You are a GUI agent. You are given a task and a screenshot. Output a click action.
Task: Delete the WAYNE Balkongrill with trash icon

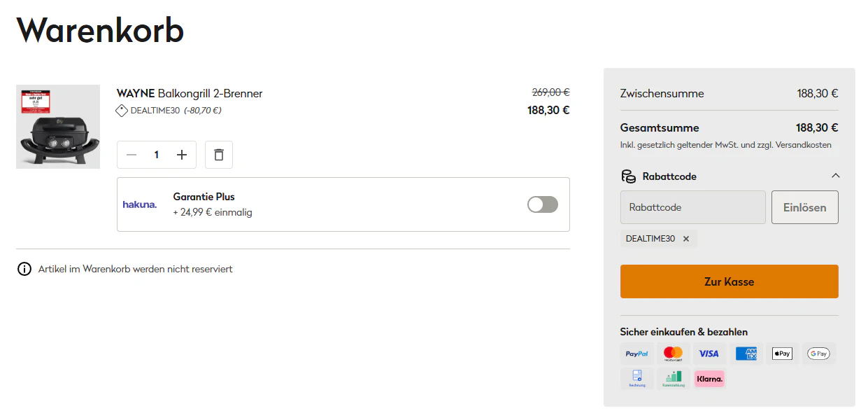click(x=219, y=155)
